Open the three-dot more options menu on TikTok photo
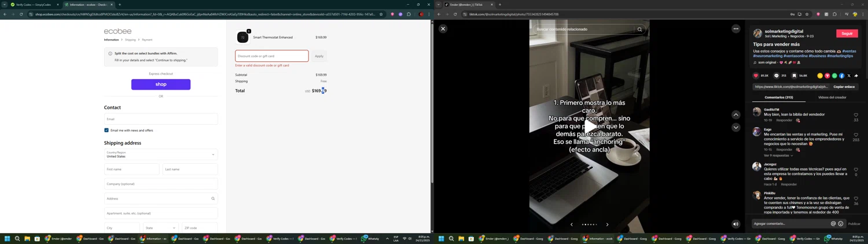The width and height of the screenshot is (868, 244). point(735,28)
